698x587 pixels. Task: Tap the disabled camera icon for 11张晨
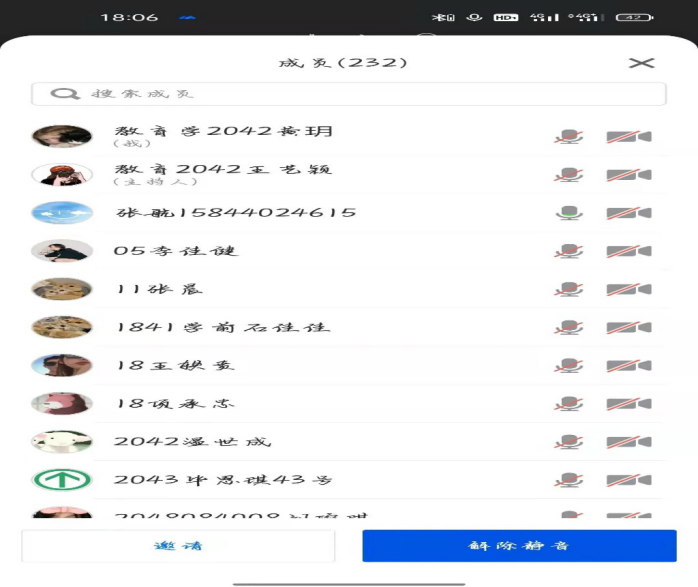[x=628, y=289]
